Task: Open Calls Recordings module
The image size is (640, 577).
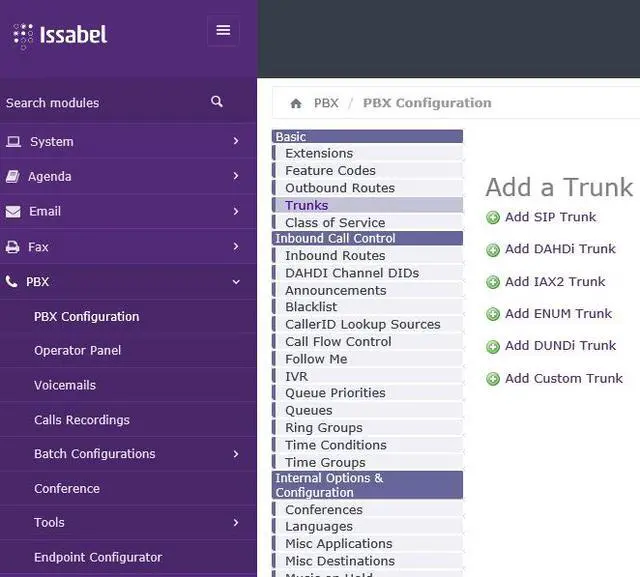Action: coord(82,420)
